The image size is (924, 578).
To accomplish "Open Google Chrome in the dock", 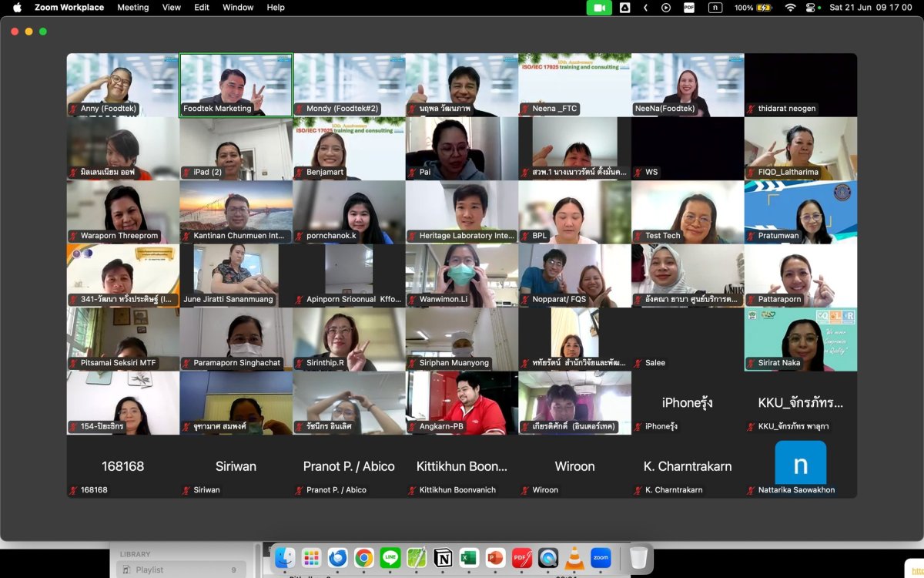I will [364, 558].
